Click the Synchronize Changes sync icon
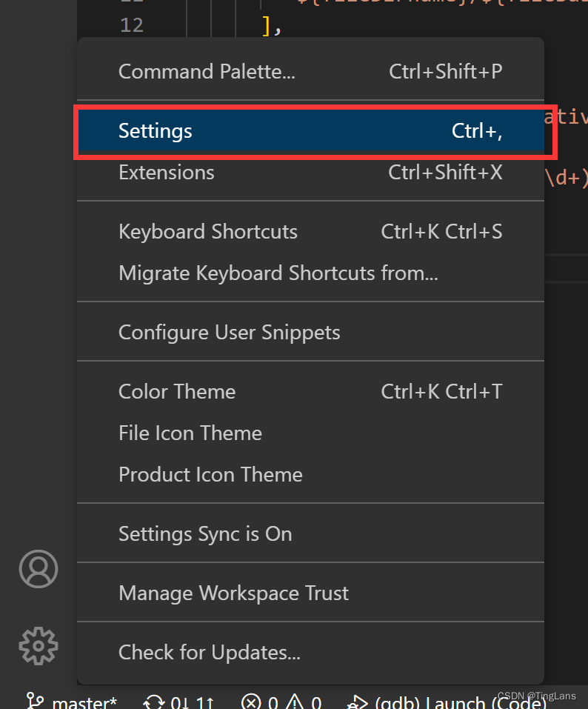This screenshot has width=588, height=709. pyautogui.click(x=154, y=702)
